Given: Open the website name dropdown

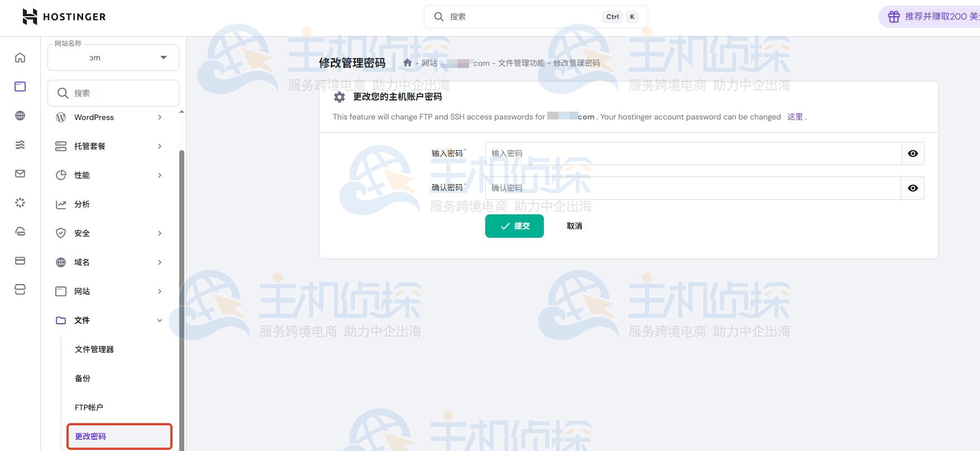Looking at the screenshot, I should [113, 57].
